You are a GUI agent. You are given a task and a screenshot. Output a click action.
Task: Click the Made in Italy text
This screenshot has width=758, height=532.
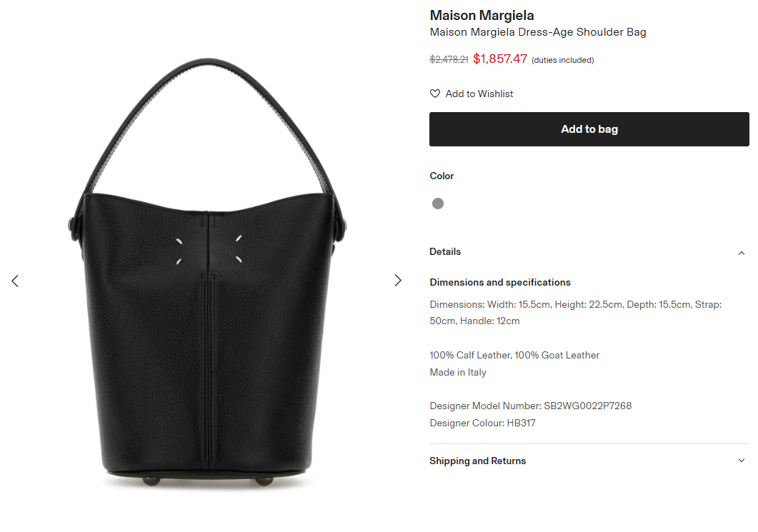coord(458,373)
